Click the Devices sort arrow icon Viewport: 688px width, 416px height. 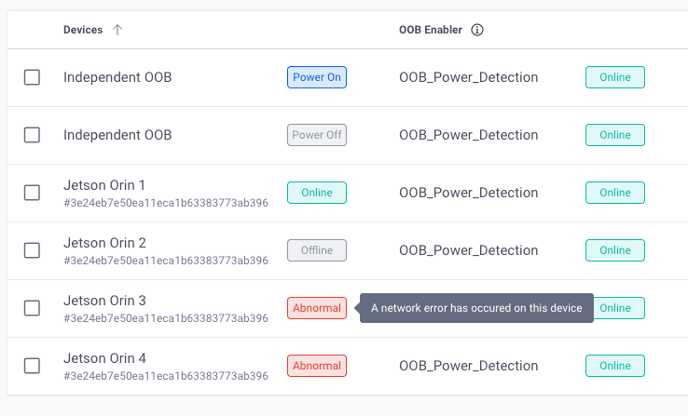click(118, 30)
